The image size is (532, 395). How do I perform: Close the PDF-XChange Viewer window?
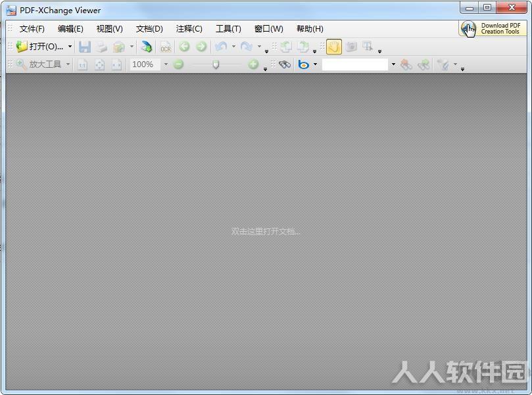coord(512,8)
